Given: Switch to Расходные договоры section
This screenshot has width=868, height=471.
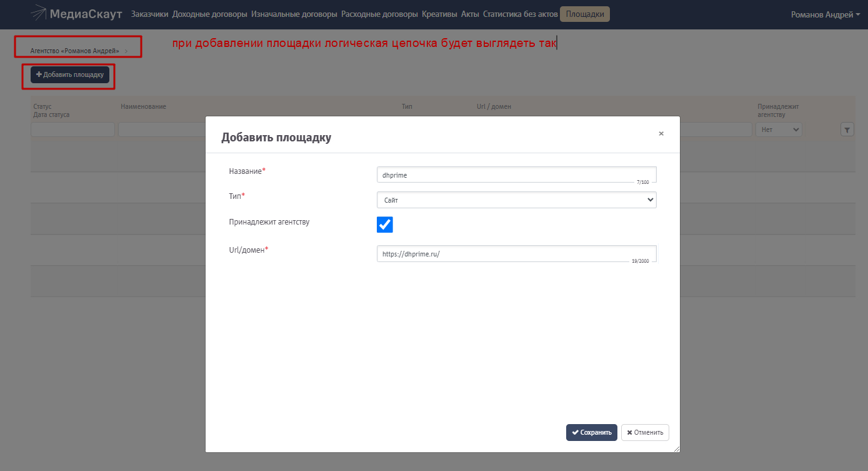Looking at the screenshot, I should tap(379, 14).
